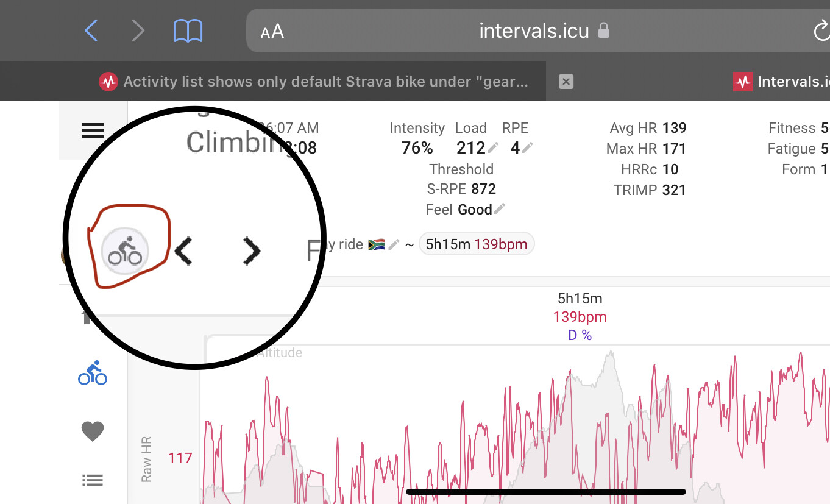This screenshot has height=504, width=830.
Task: Click the HRRc value 10
Action: (x=670, y=169)
